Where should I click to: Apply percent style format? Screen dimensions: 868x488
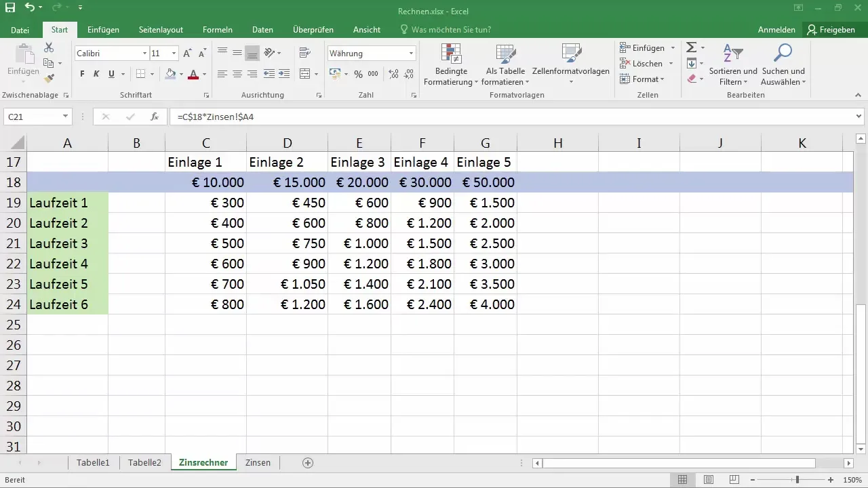tap(358, 74)
